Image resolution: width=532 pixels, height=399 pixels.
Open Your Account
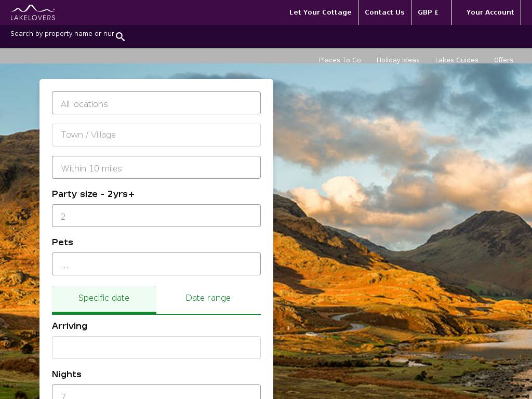click(490, 12)
